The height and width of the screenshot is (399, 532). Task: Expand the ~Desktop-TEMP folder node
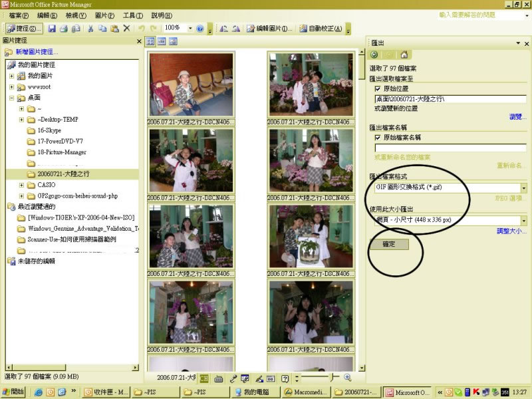22,120
